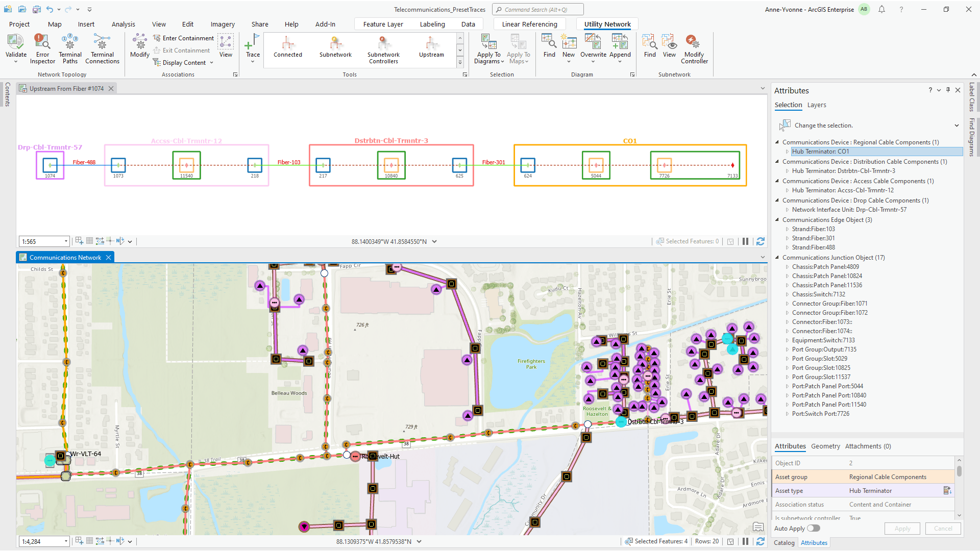Select the Connected trace tool
This screenshot has width=980, height=551.
point(287,48)
